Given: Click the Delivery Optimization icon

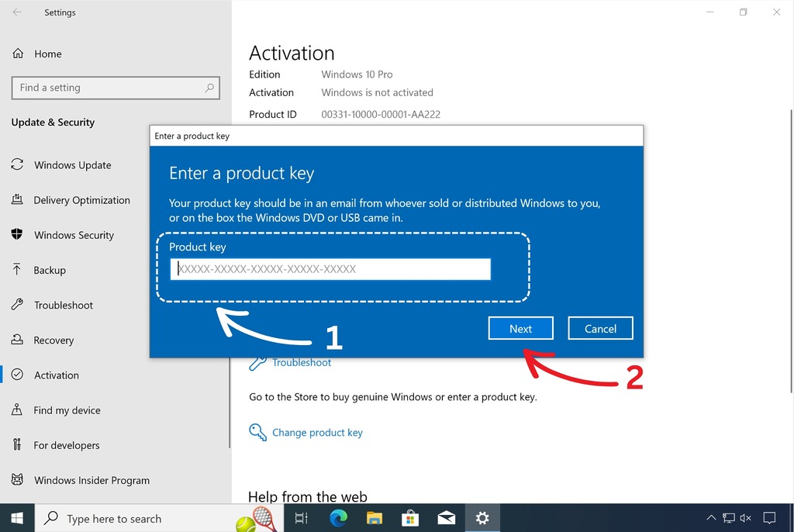Looking at the screenshot, I should point(17,199).
